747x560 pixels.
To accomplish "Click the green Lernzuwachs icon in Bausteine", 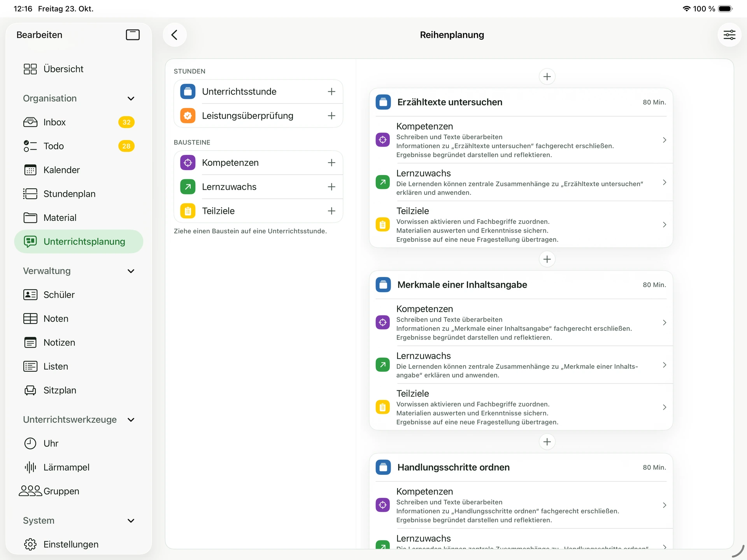I will (188, 187).
